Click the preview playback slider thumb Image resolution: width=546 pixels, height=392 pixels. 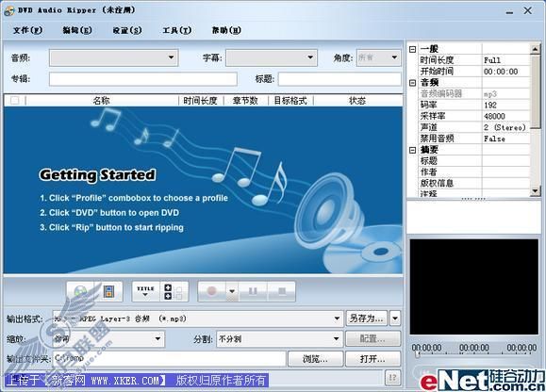point(417,354)
